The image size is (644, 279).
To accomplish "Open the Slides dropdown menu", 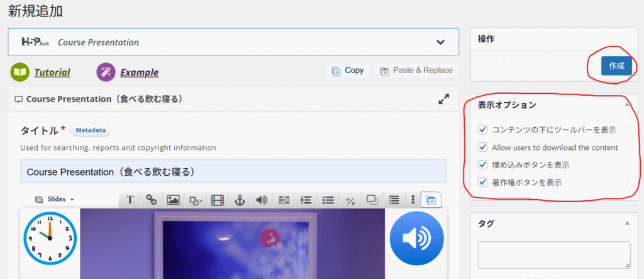I will tap(55, 199).
